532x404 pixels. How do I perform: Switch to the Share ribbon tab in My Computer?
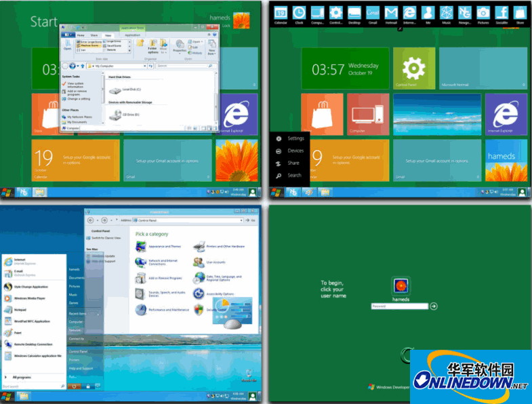[94, 35]
